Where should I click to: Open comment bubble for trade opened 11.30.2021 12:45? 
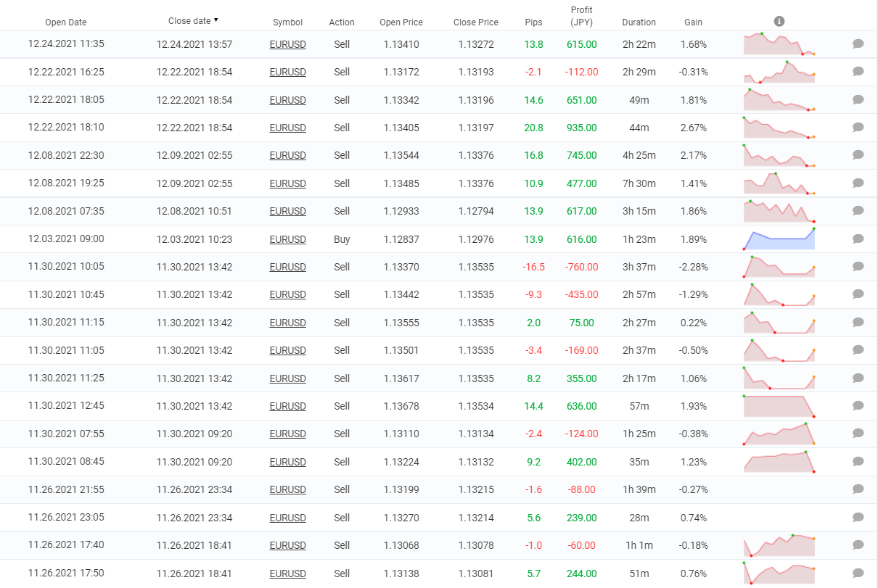858,406
